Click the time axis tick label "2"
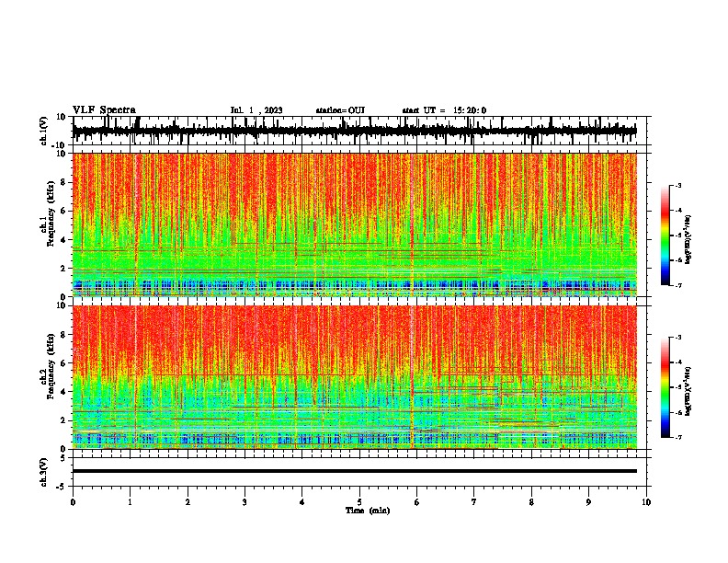The height and width of the screenshot is (563, 728). tap(188, 502)
